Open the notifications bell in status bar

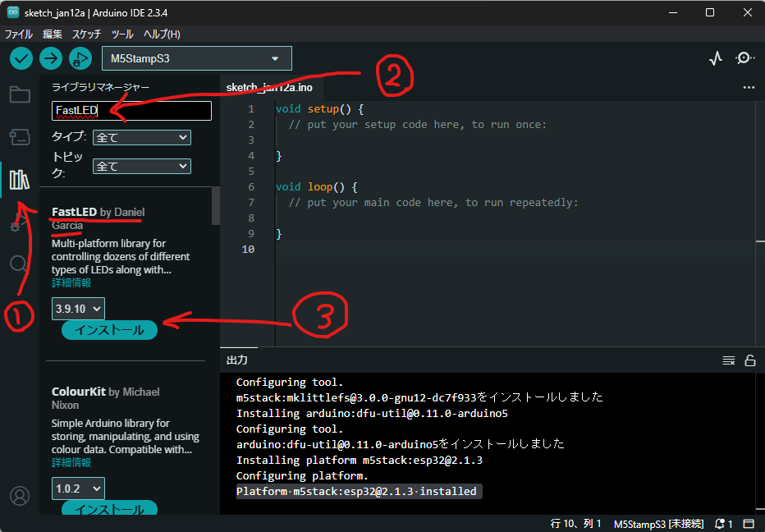723,524
